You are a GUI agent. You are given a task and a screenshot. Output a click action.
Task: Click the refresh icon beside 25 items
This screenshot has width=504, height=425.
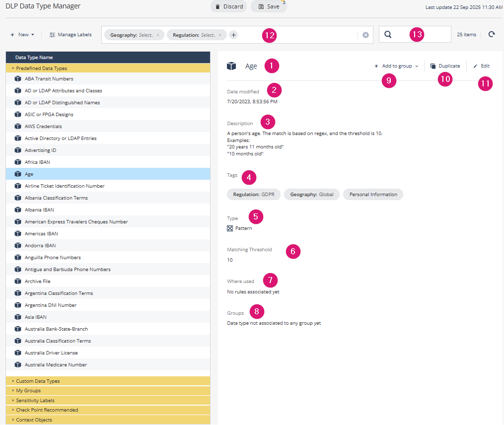(492, 34)
